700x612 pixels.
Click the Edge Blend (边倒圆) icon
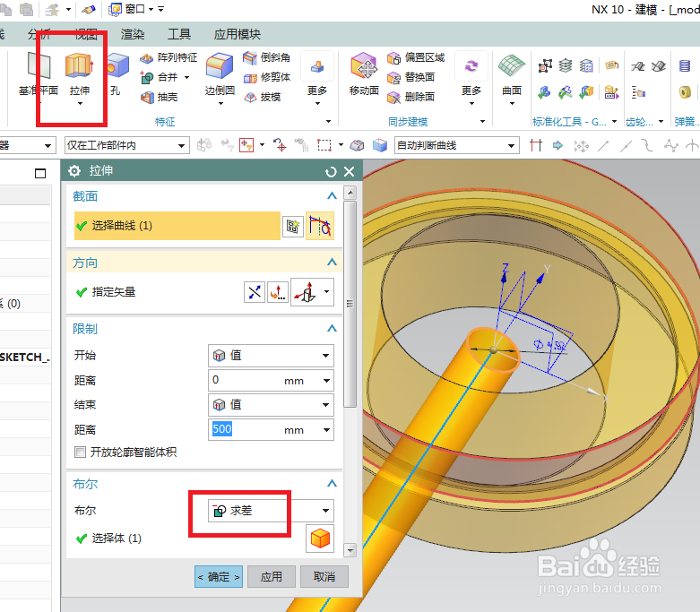pyautogui.click(x=220, y=67)
